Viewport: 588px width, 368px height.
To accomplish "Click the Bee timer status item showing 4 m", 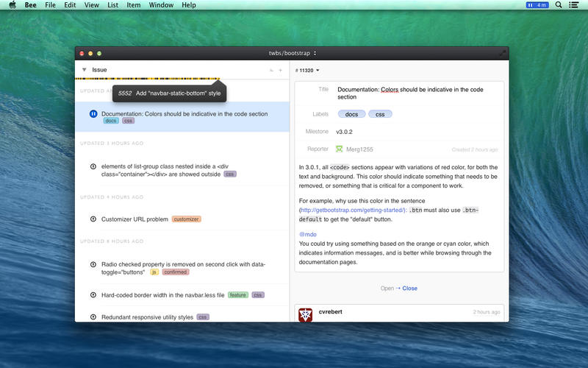I will coord(537,5).
